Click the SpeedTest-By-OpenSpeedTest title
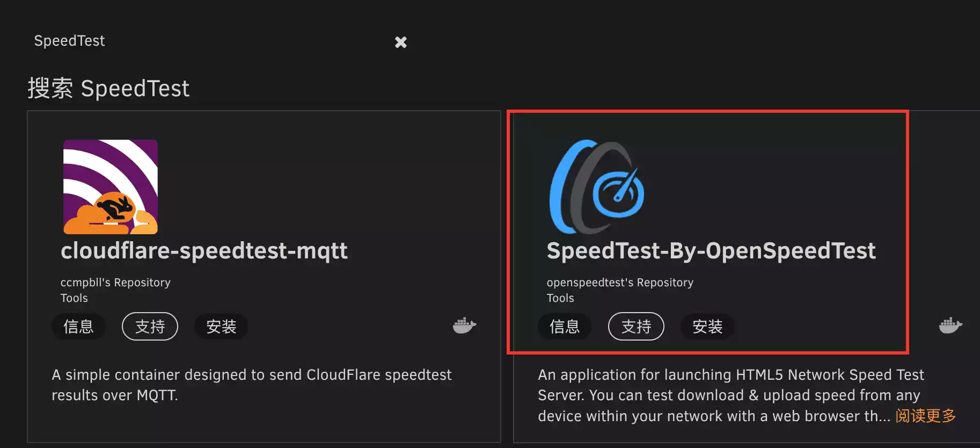 tap(711, 251)
